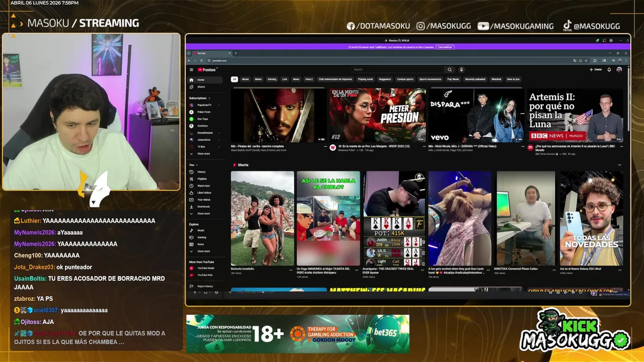
Task: Open Shorts in the YouTube sidebar
Action: click(x=205, y=87)
